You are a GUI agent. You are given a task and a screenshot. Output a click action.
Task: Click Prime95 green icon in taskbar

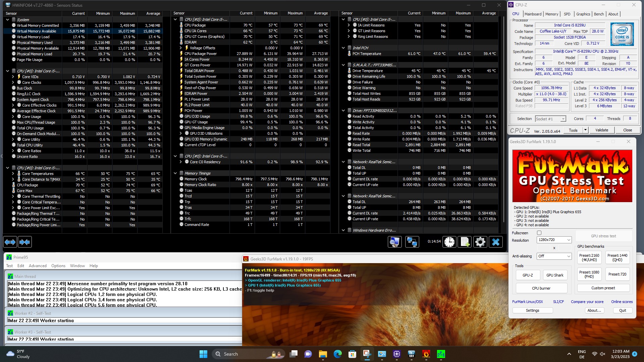[x=441, y=354]
